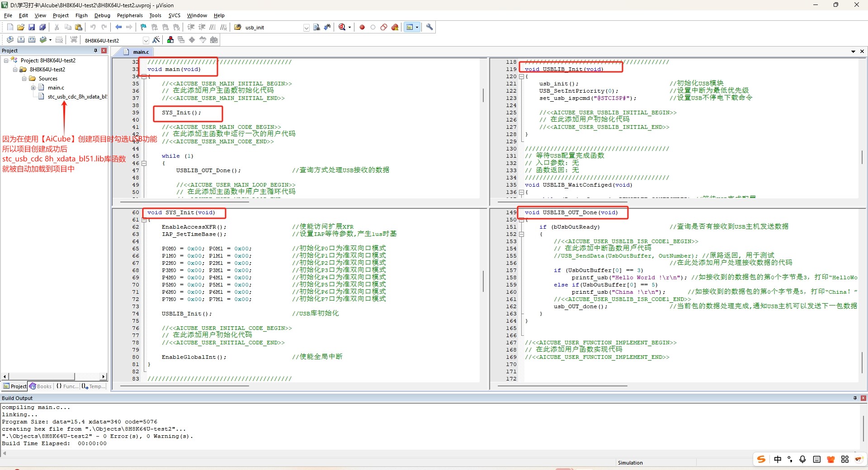
Task: Uncomment the selected lines
Action: (x=223, y=27)
